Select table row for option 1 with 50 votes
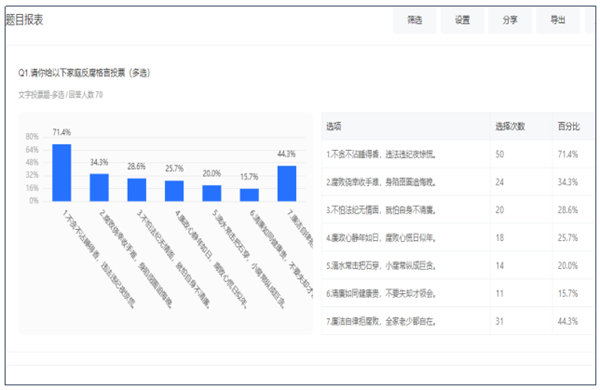This screenshot has height=390, width=600. 457,154
